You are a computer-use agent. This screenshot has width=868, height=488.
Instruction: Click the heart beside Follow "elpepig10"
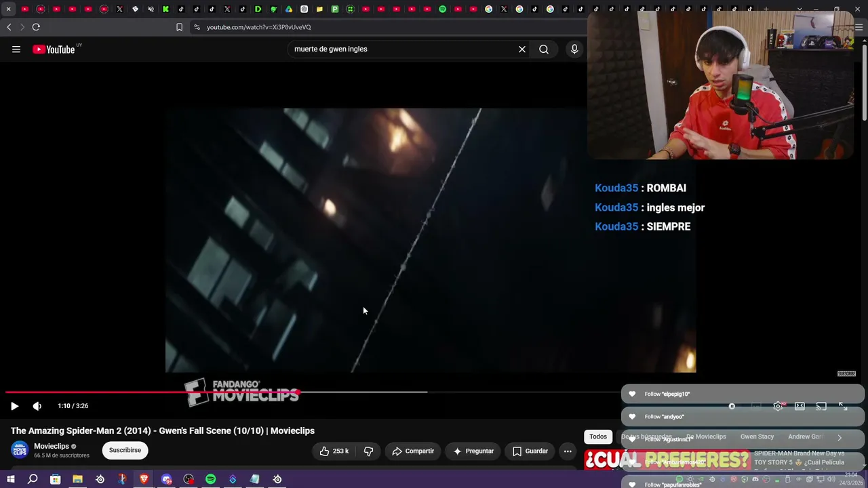[x=632, y=394]
